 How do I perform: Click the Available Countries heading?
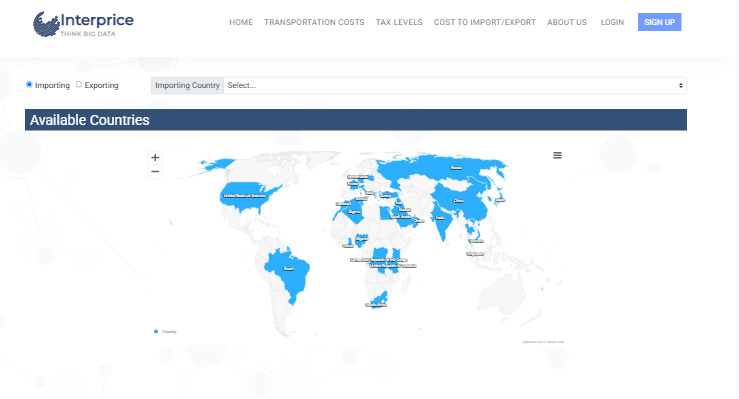[90, 120]
